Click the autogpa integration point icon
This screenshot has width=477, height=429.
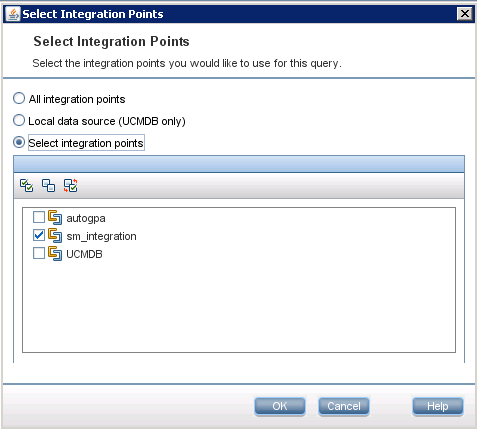click(55, 218)
